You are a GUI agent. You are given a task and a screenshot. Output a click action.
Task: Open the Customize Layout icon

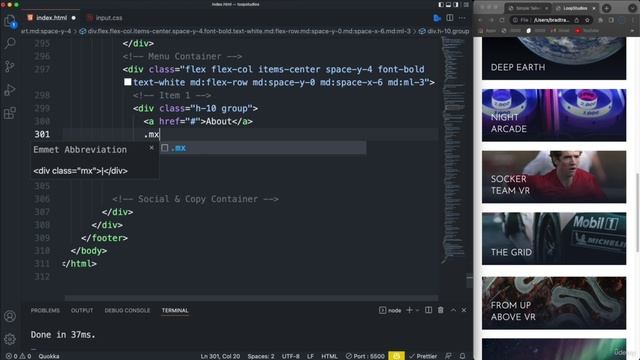(x=466, y=4)
